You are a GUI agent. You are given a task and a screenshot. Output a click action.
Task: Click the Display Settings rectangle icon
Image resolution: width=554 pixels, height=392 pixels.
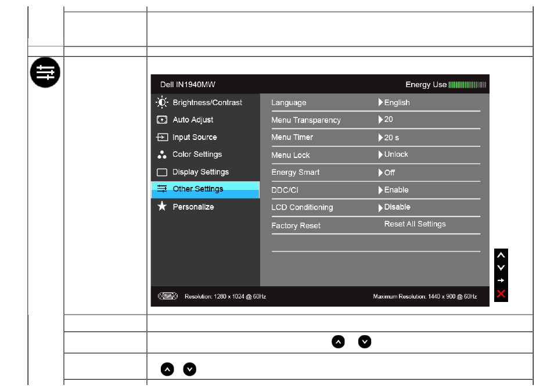click(162, 172)
